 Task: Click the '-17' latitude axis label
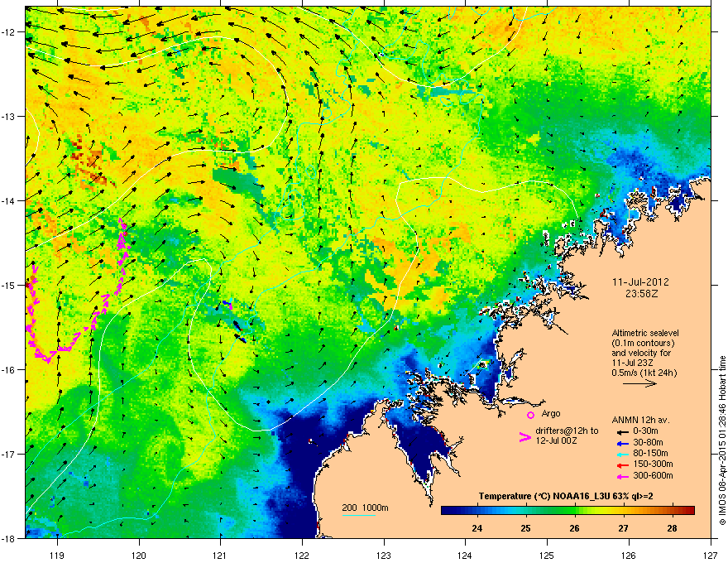pyautogui.click(x=8, y=454)
